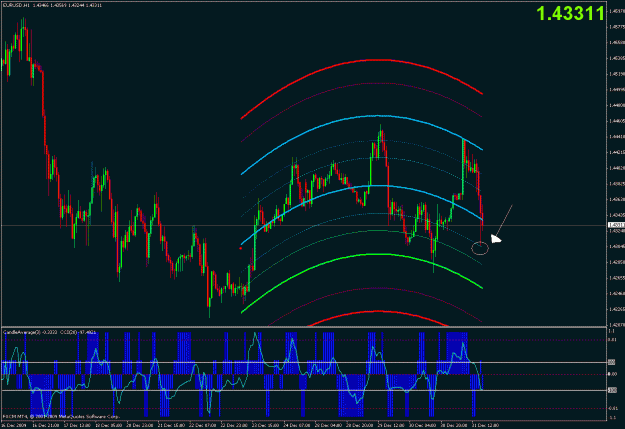Click the 0.00 level label on indicator axis
625x429 pixels.
click(613, 374)
